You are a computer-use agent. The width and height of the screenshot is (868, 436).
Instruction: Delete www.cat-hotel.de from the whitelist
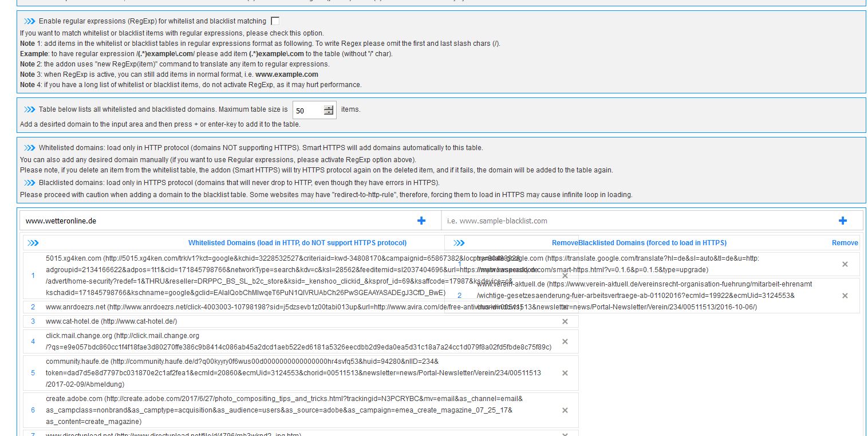(565, 321)
